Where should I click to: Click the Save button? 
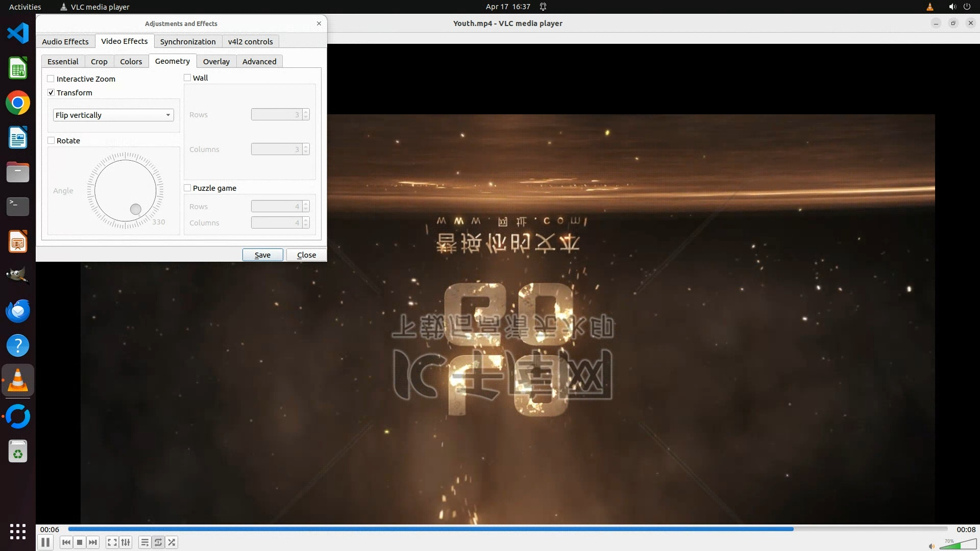[262, 255]
